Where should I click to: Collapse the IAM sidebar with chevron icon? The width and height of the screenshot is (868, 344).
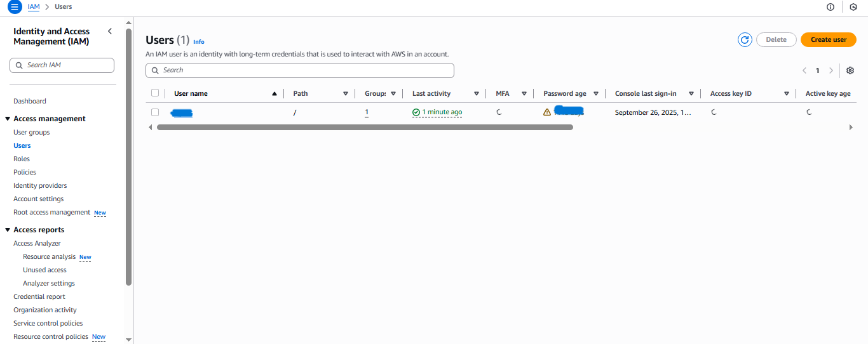click(110, 31)
